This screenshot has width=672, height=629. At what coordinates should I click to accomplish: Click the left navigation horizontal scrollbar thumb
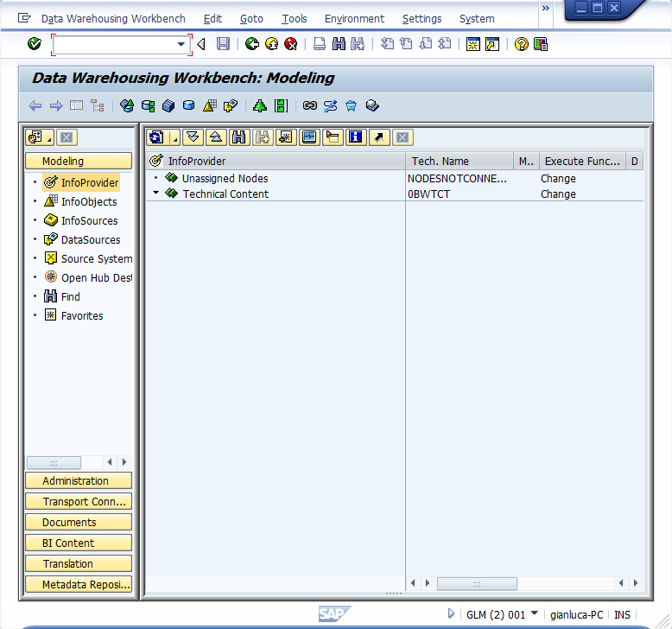tap(54, 462)
